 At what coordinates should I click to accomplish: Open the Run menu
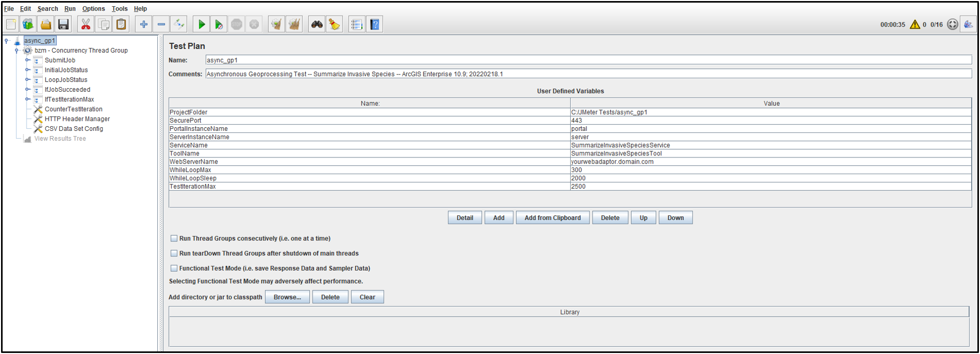[x=70, y=9]
